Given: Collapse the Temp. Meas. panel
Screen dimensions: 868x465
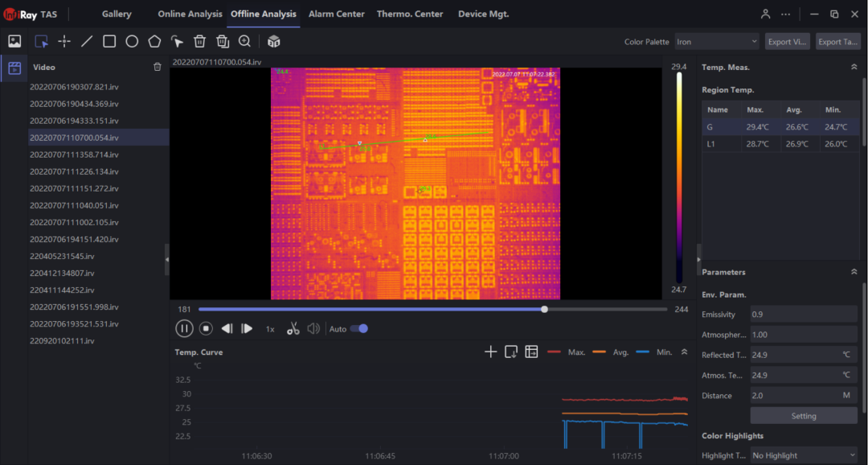Looking at the screenshot, I should pos(854,68).
